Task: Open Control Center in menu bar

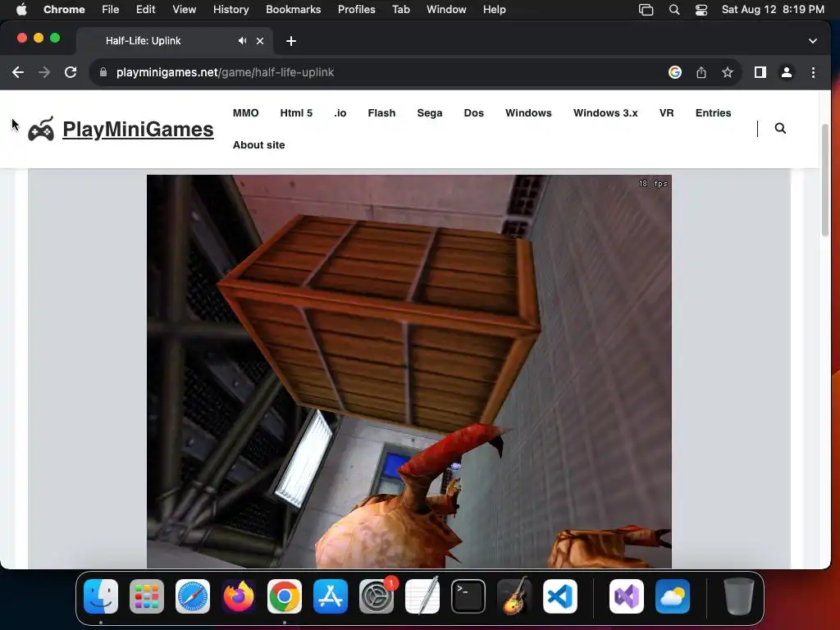Action: click(701, 10)
